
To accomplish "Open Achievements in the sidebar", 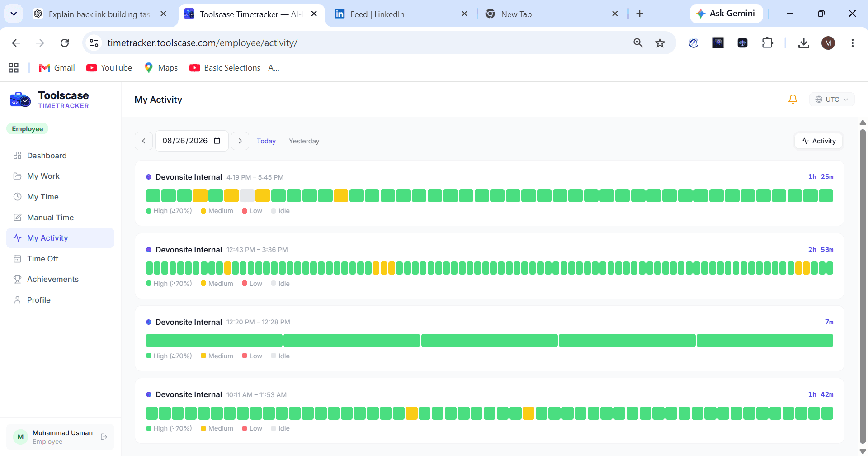I will coord(60,279).
